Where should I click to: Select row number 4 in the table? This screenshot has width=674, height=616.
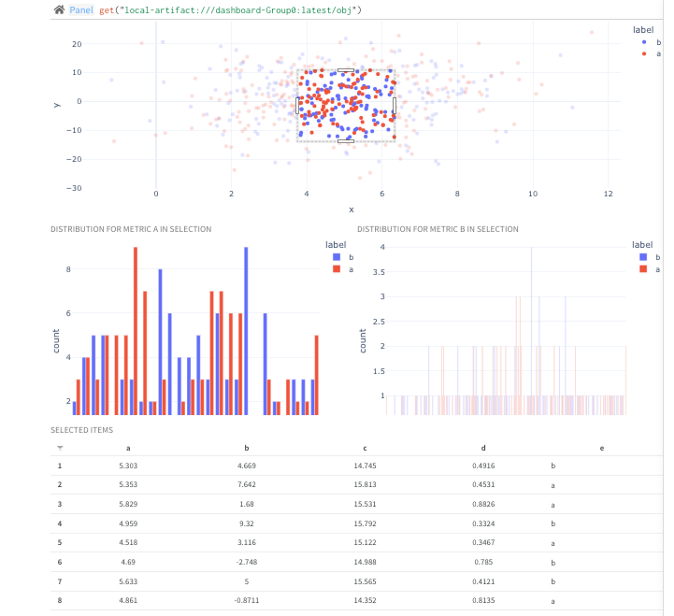tap(60, 524)
